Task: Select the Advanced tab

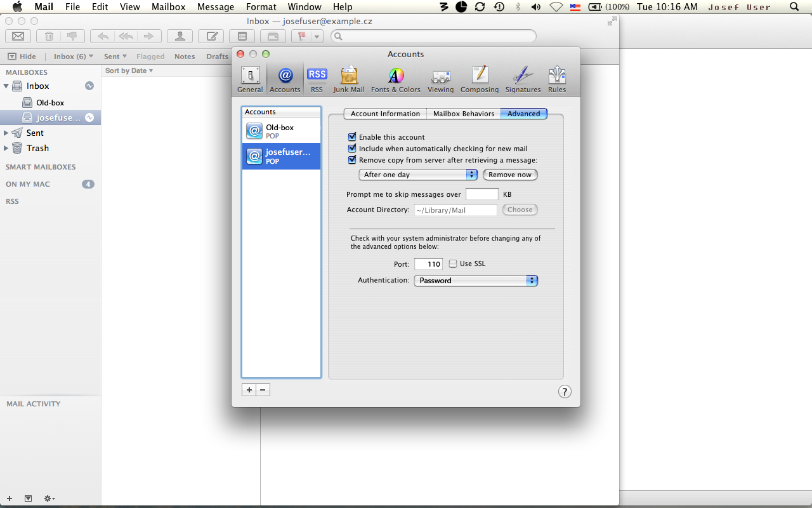Action: pos(523,114)
